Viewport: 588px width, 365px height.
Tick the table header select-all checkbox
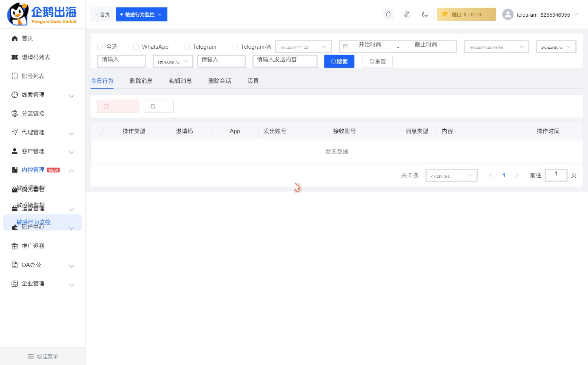tap(101, 130)
